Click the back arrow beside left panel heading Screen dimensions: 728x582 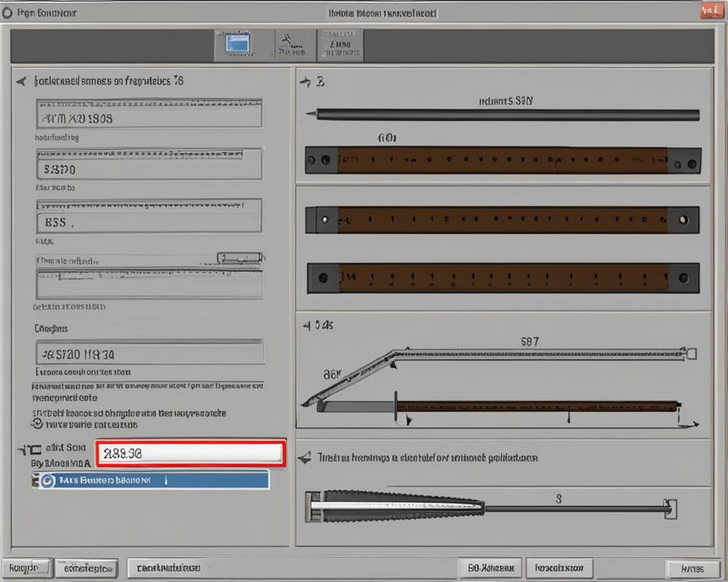point(19,80)
